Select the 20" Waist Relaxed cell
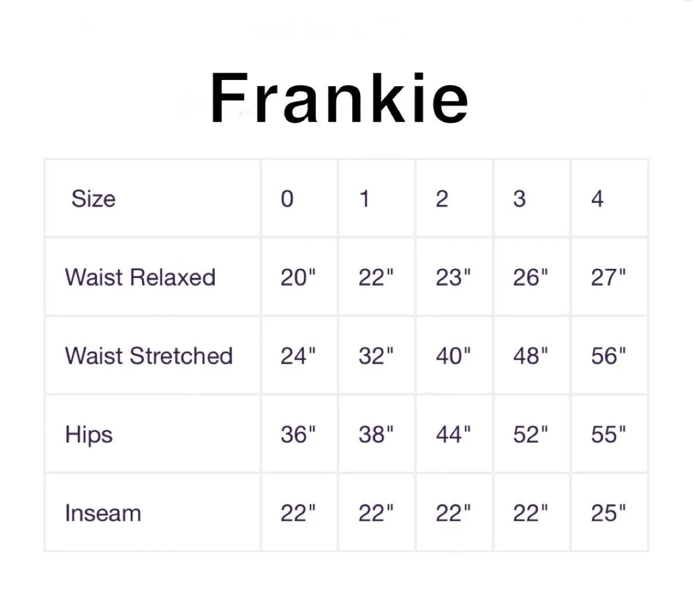 (298, 277)
